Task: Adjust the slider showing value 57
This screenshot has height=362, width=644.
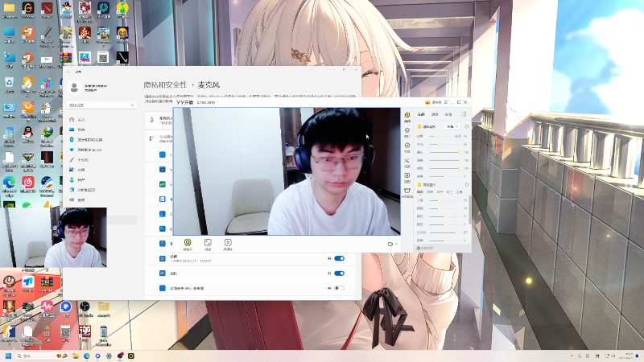Action: point(446,232)
